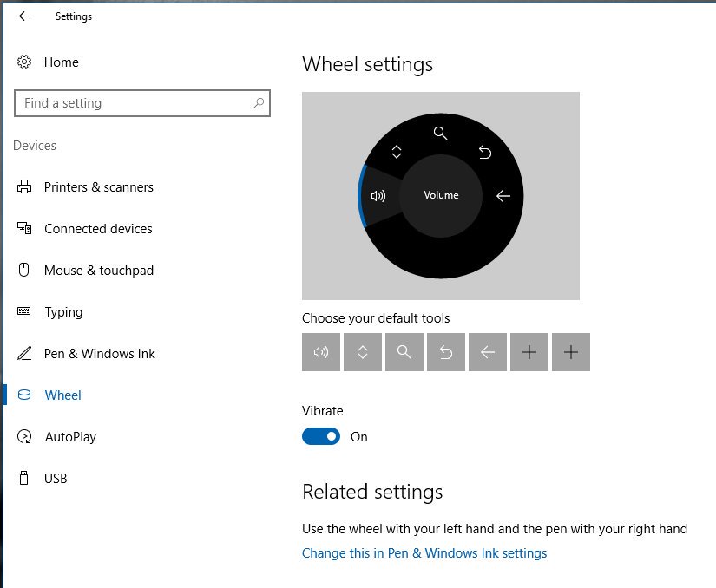Choose the Zoom default tool tile
Image resolution: width=716 pixels, height=588 pixels.
404,352
